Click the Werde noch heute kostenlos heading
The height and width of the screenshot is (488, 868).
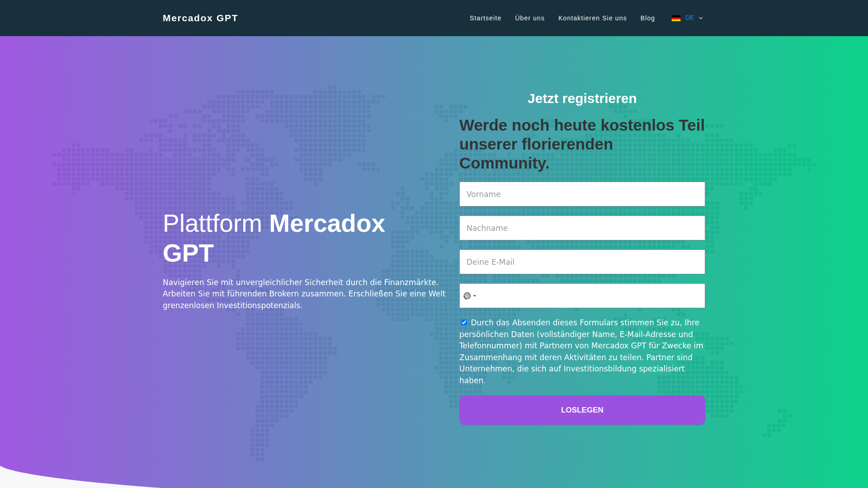[582, 144]
